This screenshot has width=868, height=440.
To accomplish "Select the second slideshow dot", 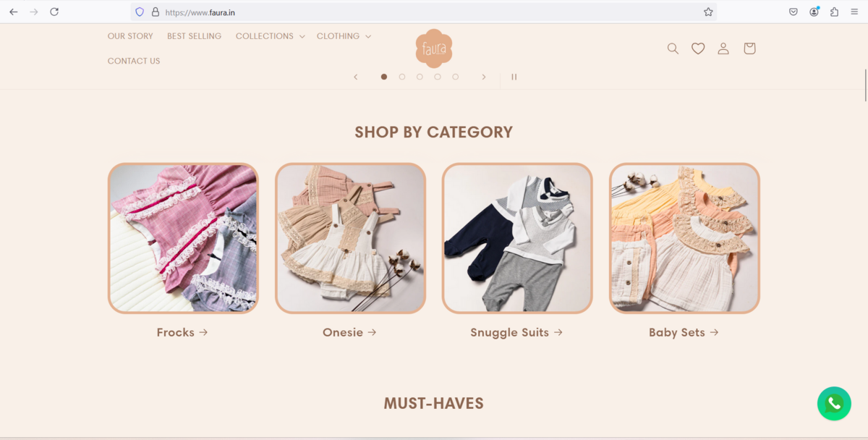I will tap(402, 77).
